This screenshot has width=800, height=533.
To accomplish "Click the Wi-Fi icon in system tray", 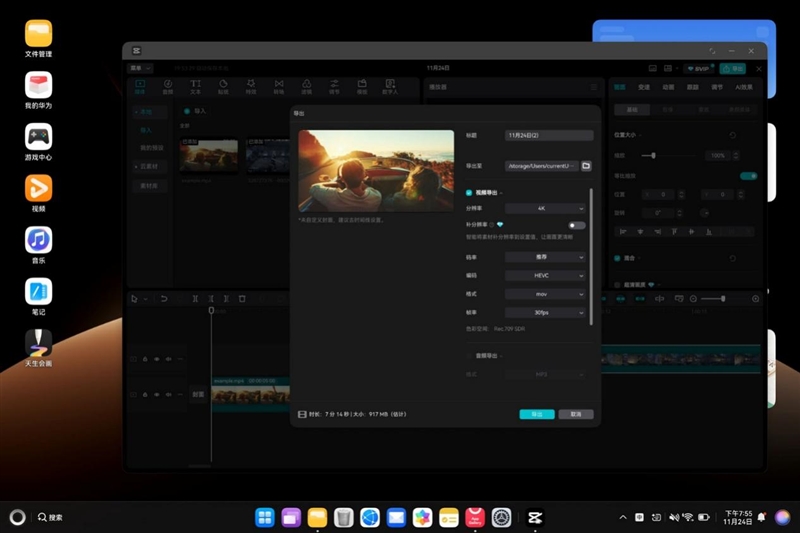I will [687, 517].
